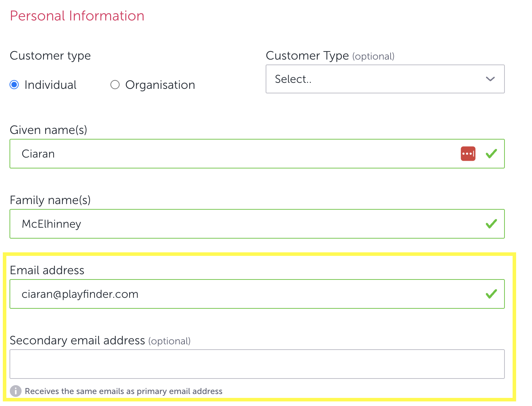Open the Customer Type 'Select..' dropdown
This screenshot has width=532, height=406.
coord(385,79)
